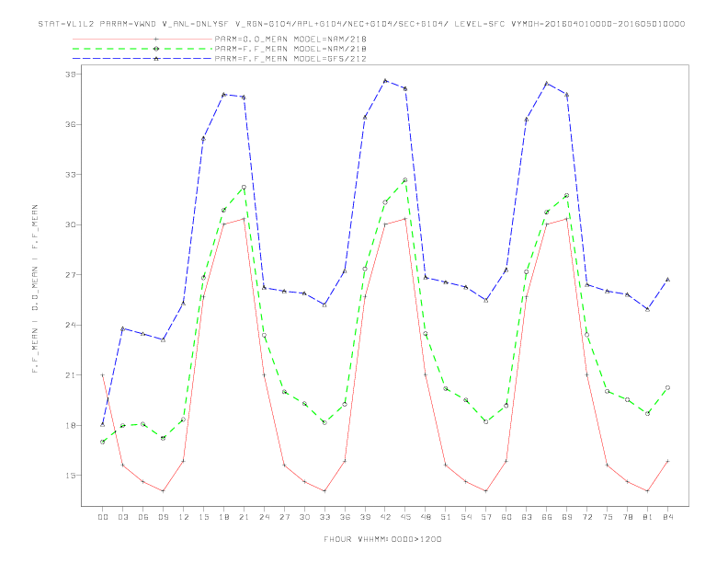The image size is (728, 563).
Task: Click x-axis tick label 63
Action: [x=527, y=517]
